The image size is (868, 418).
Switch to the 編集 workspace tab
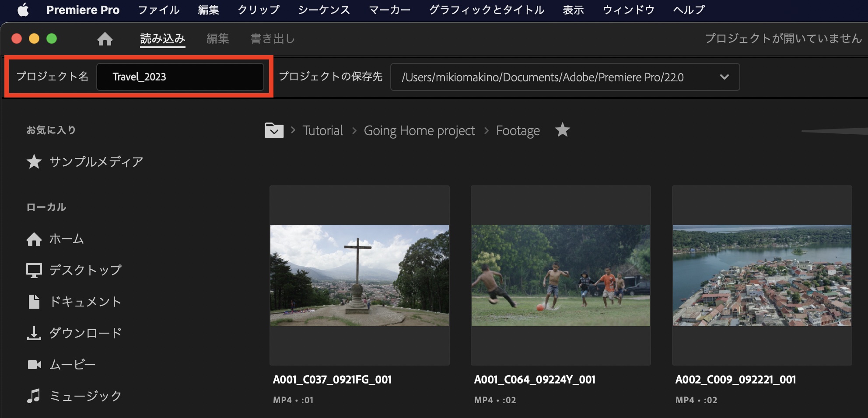pyautogui.click(x=218, y=39)
